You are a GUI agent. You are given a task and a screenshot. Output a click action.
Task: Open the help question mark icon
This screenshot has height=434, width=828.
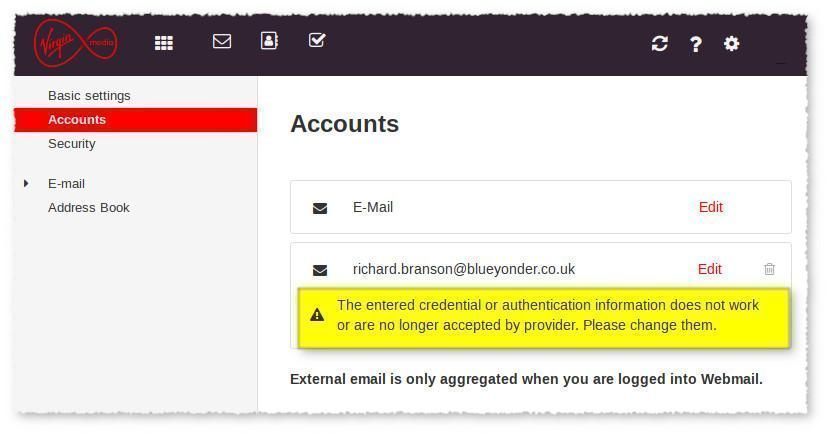(696, 43)
